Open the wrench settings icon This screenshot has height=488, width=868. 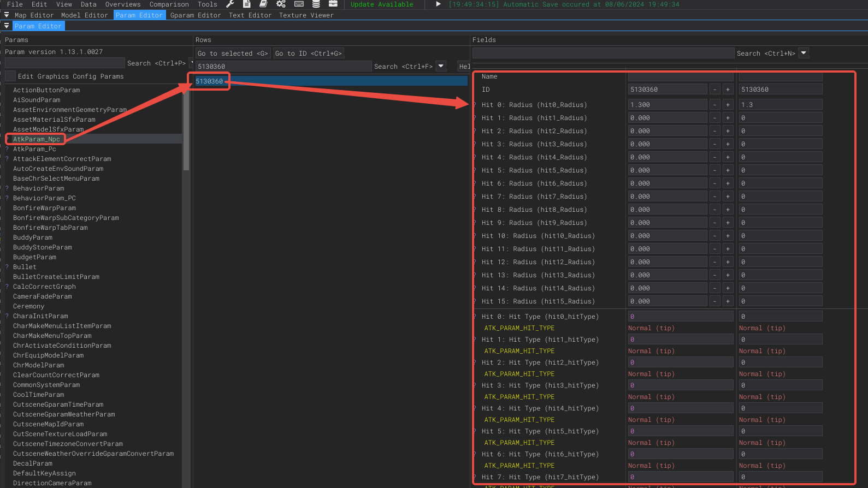230,4
